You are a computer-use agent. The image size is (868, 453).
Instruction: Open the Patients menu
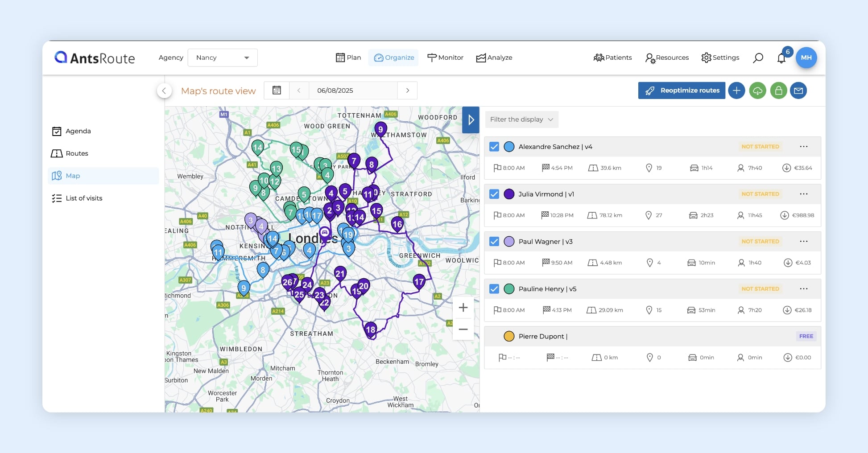coord(612,58)
